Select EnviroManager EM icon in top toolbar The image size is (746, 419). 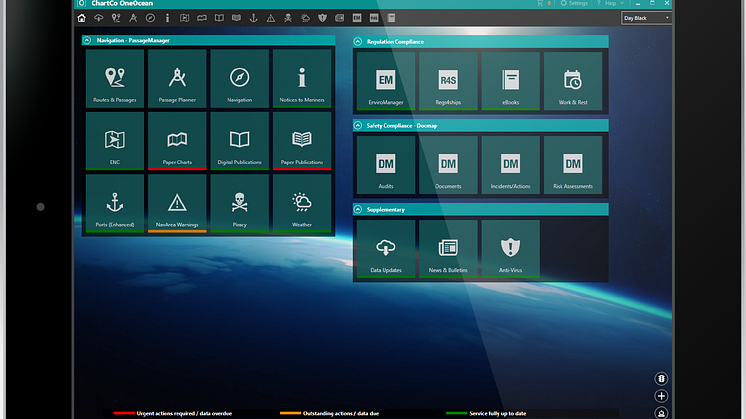[357, 18]
